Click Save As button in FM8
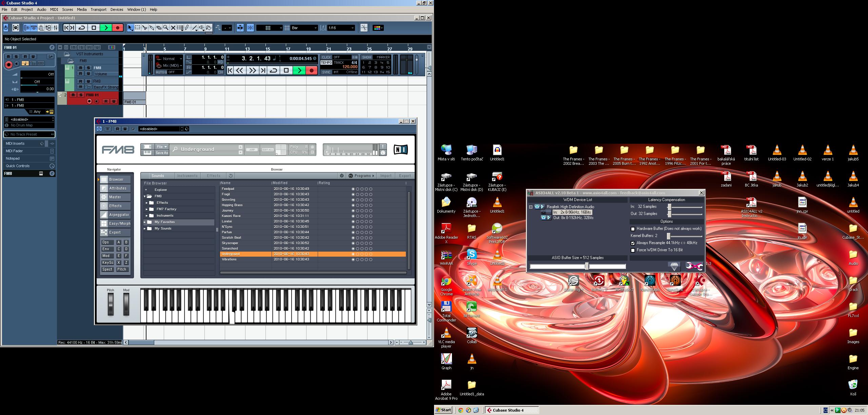 pos(161,153)
